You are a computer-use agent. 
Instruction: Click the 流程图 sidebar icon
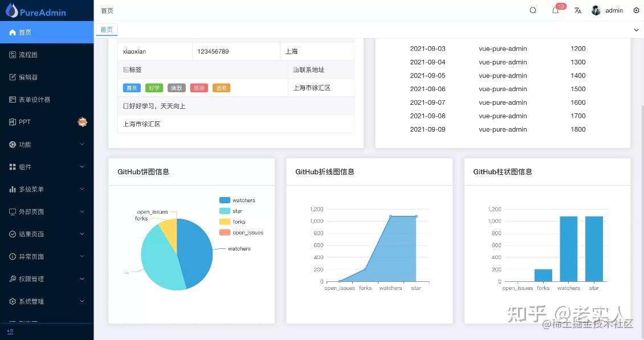13,55
